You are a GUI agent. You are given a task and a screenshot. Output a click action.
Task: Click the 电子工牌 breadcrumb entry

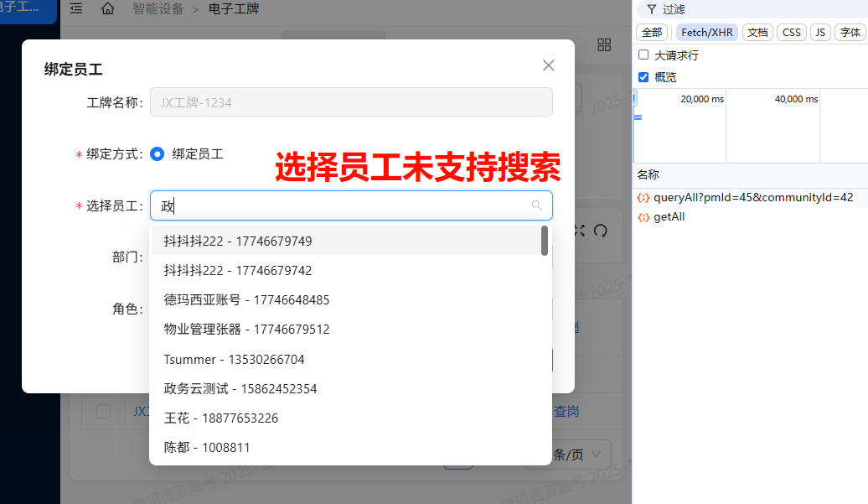coord(235,9)
